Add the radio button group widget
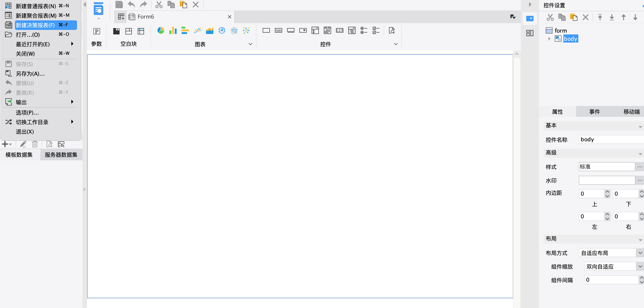The height and width of the screenshot is (308, 644). 364,31
